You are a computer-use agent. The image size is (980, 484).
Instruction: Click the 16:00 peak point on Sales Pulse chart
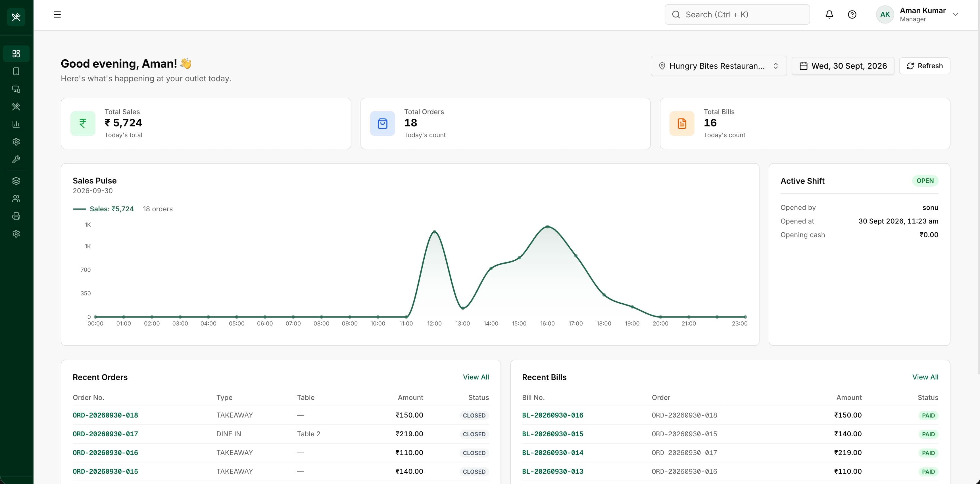(x=547, y=227)
